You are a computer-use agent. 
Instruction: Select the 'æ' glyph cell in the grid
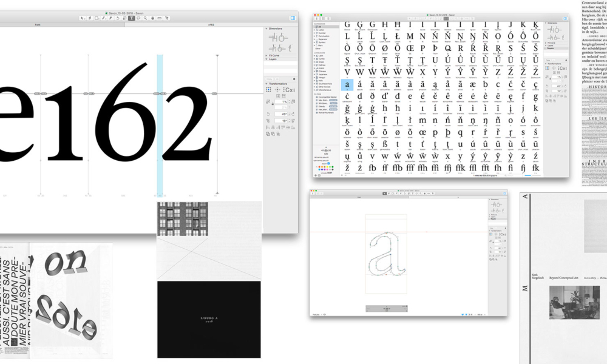(x=473, y=85)
